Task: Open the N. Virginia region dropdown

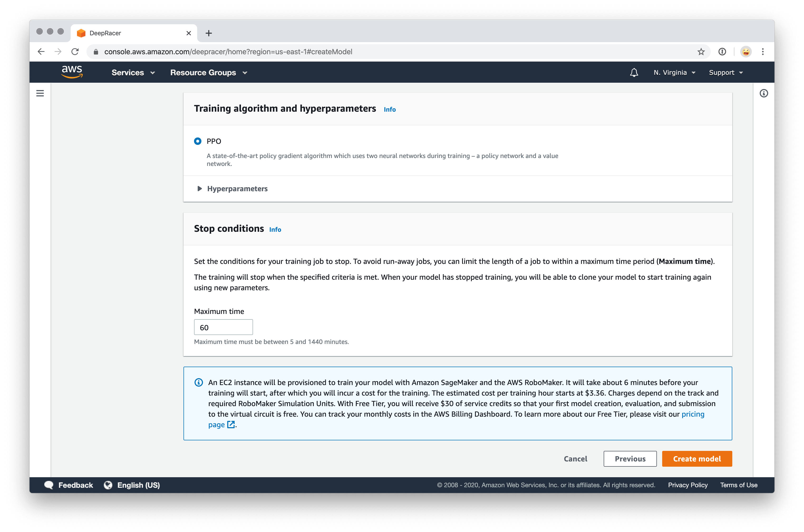Action: [x=674, y=73]
